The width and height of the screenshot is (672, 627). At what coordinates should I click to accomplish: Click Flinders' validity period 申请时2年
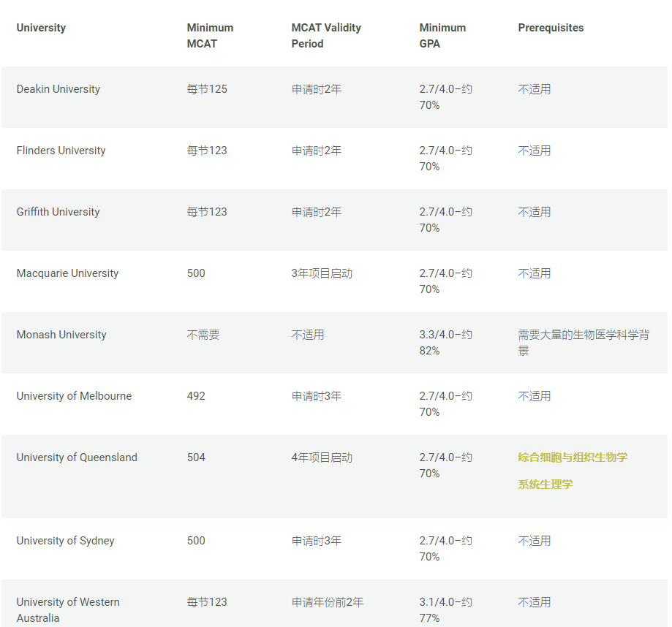[x=317, y=151]
